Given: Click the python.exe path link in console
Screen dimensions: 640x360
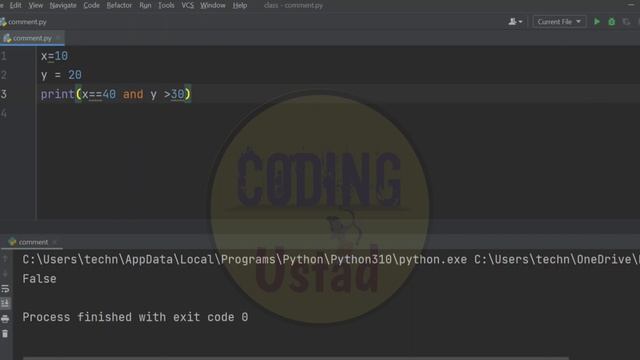Looking at the screenshot, I should pyautogui.click(x=244, y=260).
